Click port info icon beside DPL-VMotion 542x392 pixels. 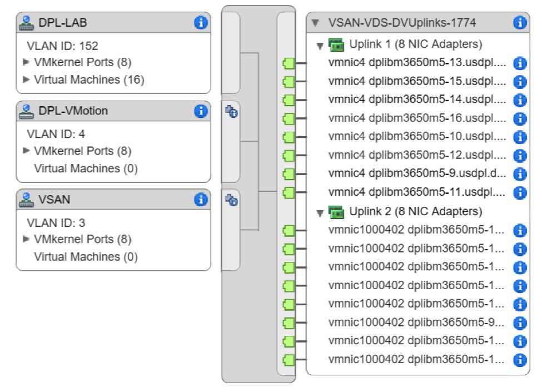click(x=232, y=112)
